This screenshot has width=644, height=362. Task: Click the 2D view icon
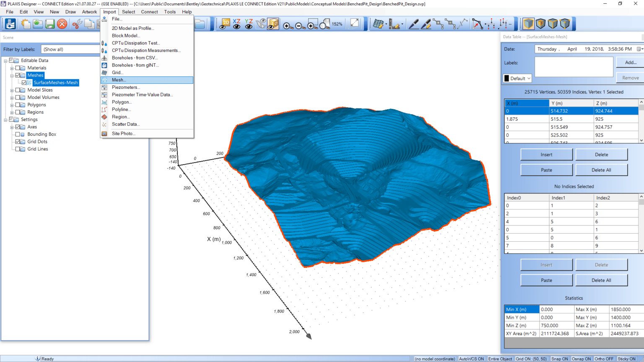[x=225, y=24]
